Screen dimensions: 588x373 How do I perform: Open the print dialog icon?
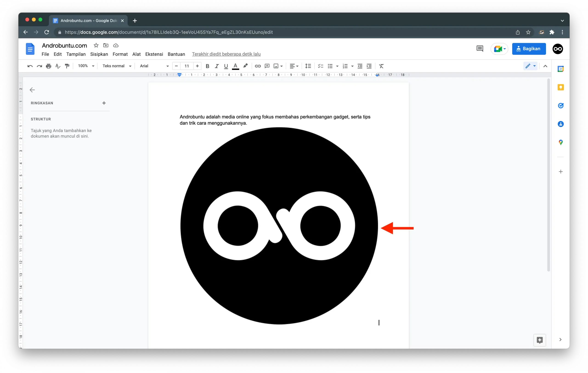pyautogui.click(x=49, y=66)
